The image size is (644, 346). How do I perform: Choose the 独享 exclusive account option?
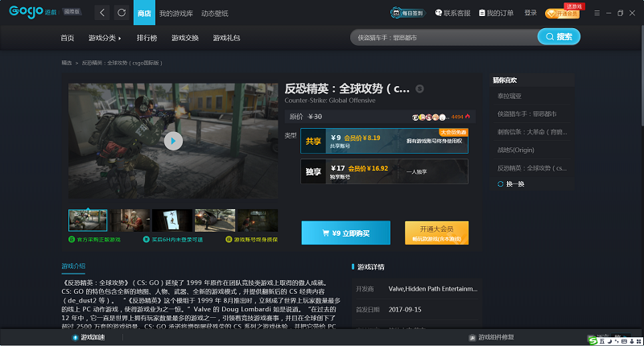[x=384, y=171]
